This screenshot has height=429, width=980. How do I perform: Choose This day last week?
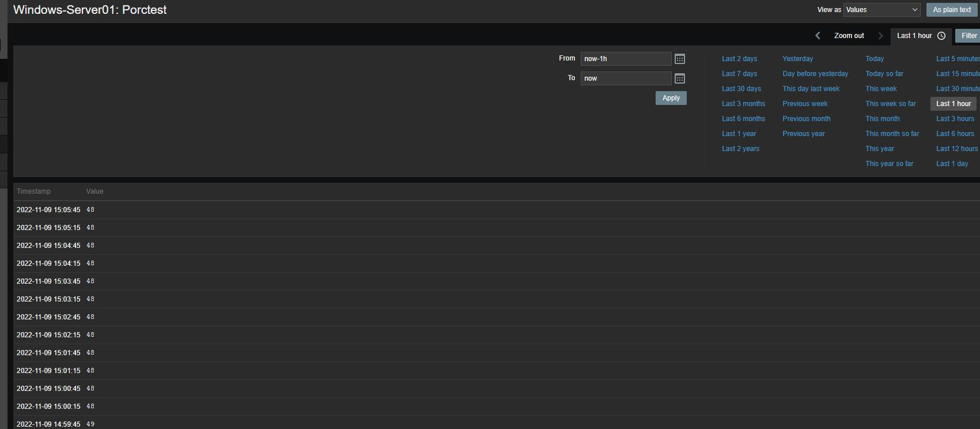811,89
